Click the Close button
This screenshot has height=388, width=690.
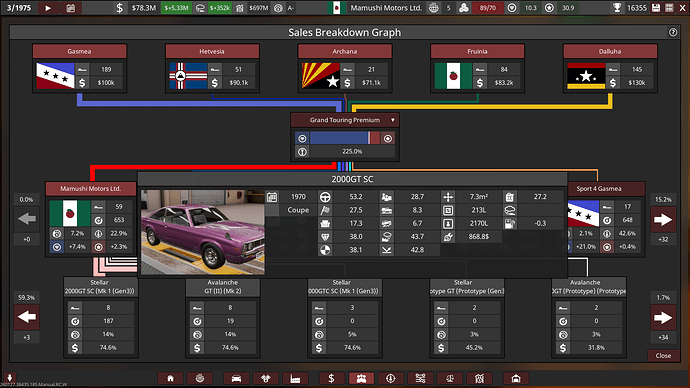click(x=663, y=355)
